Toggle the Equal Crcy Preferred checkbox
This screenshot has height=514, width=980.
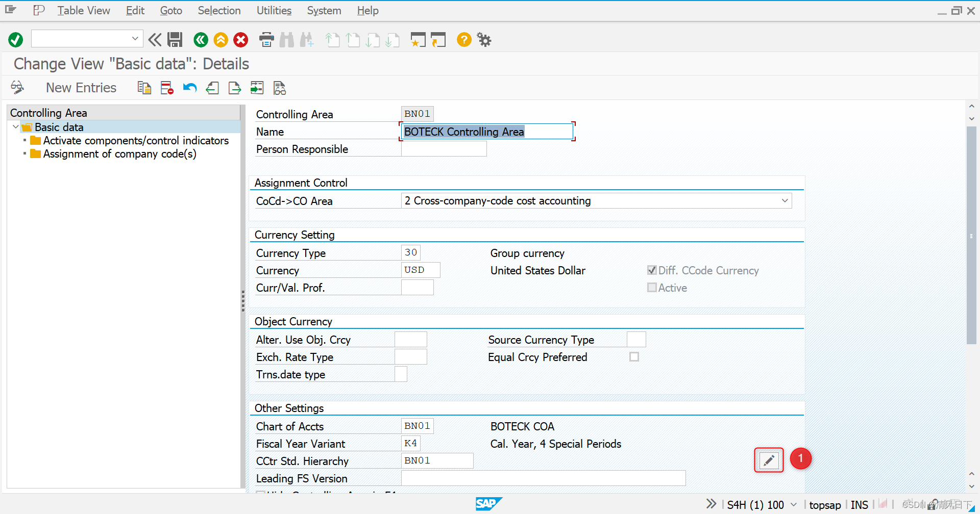click(x=634, y=357)
